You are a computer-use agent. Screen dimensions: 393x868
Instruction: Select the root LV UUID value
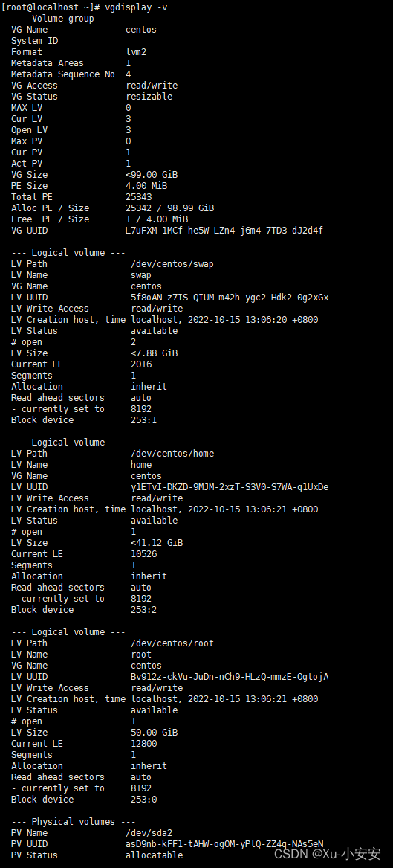230,676
